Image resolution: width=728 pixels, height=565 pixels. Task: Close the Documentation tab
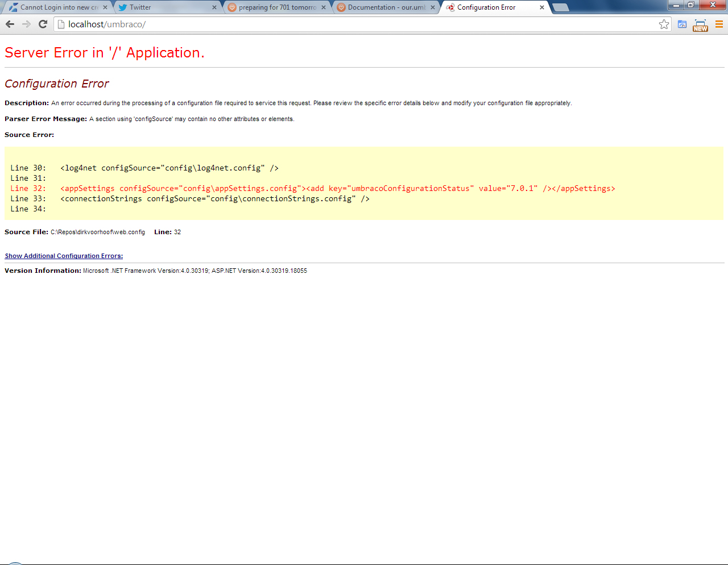click(x=433, y=7)
